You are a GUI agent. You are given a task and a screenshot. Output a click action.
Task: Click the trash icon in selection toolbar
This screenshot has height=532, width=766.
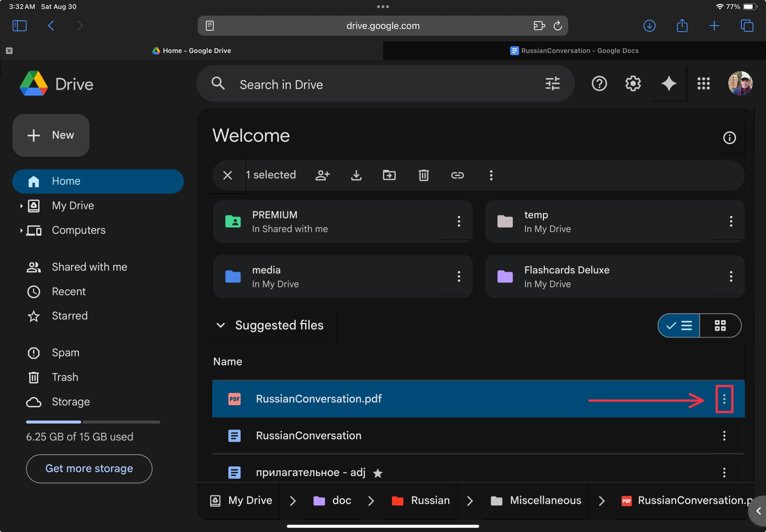click(x=424, y=175)
